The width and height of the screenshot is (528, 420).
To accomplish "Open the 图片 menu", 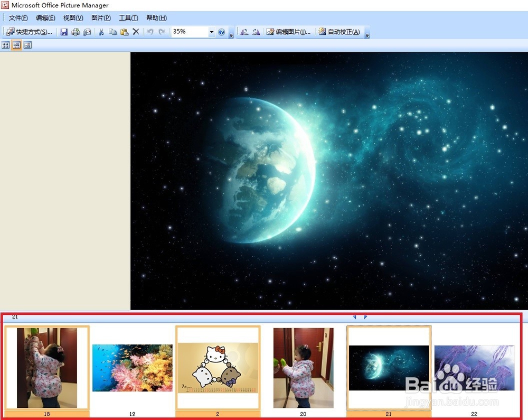I will [101, 17].
